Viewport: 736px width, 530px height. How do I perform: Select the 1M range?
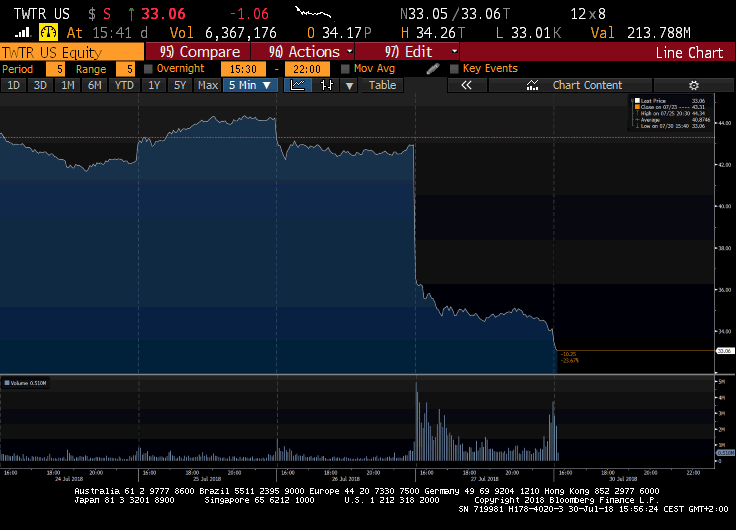(x=68, y=85)
